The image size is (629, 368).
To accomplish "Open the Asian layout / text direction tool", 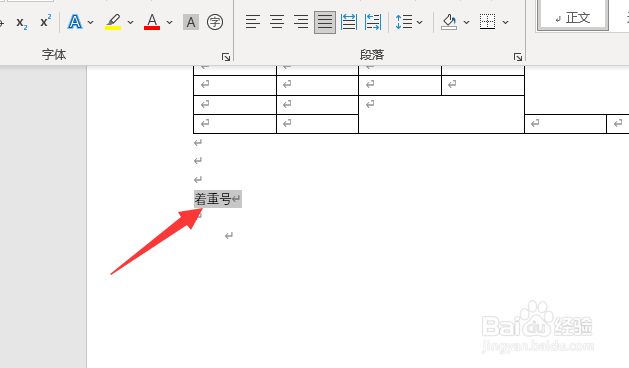I will tap(373, 22).
